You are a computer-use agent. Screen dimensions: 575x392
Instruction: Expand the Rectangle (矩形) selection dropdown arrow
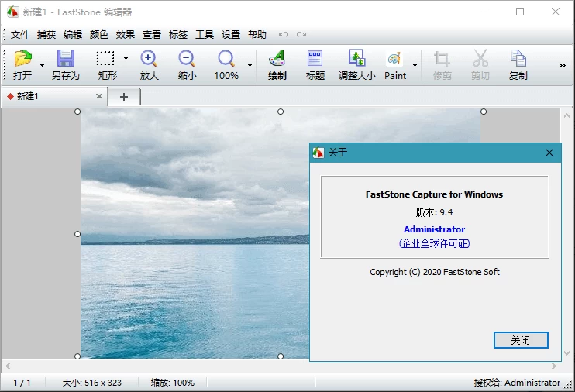(126, 58)
